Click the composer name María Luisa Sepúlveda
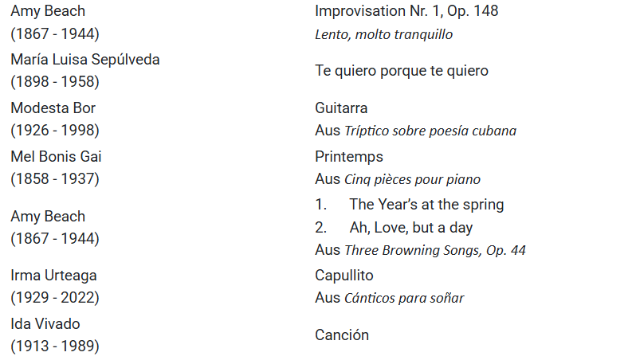The height and width of the screenshot is (364, 632). (84, 60)
